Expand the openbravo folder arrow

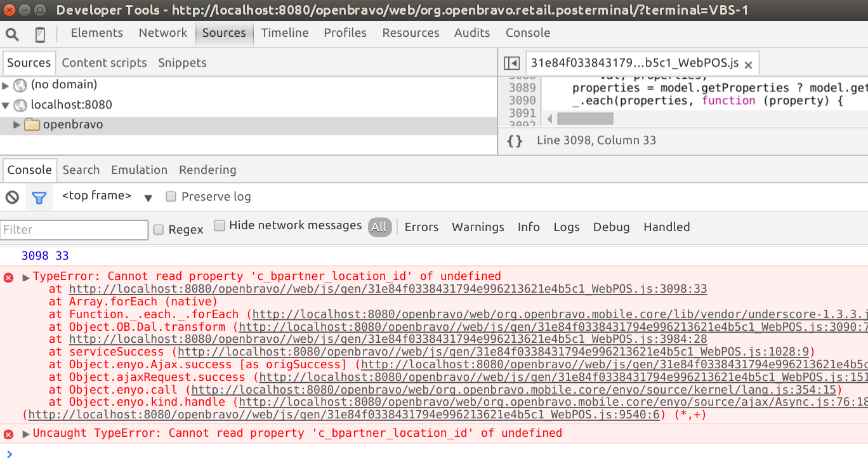[17, 125]
